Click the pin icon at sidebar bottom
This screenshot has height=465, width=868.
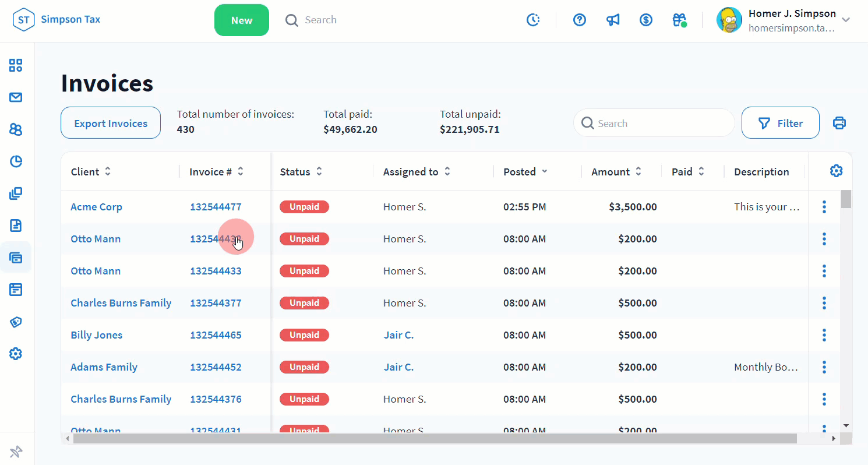tap(16, 451)
